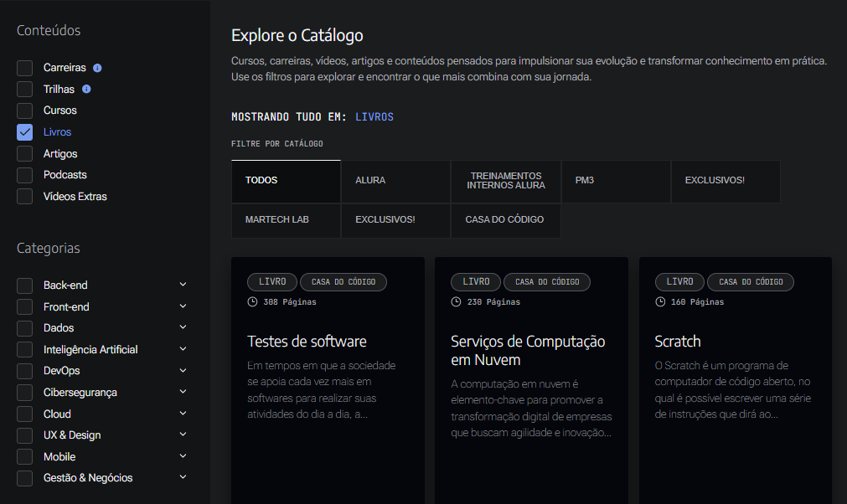The image size is (847, 504).
Task: Tick the Mobile category checkbox
Action: 25,456
